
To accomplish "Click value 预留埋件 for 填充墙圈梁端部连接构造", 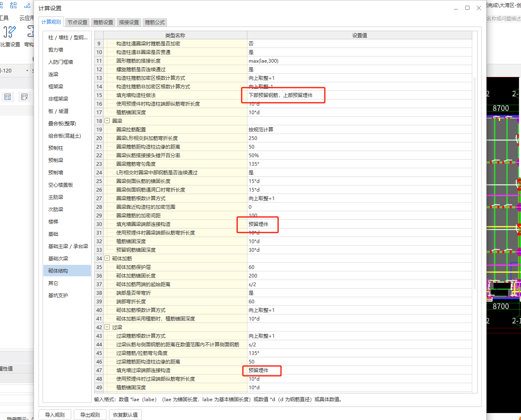I will [x=258, y=224].
